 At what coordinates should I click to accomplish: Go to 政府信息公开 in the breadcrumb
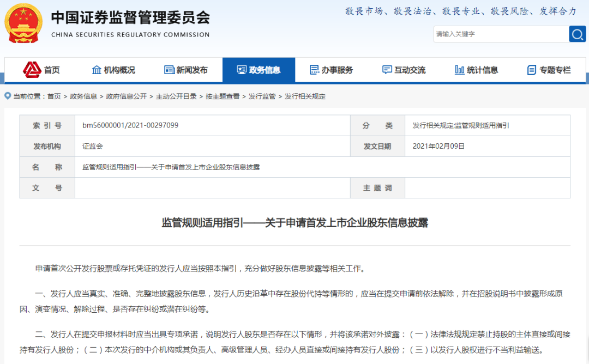126,96
